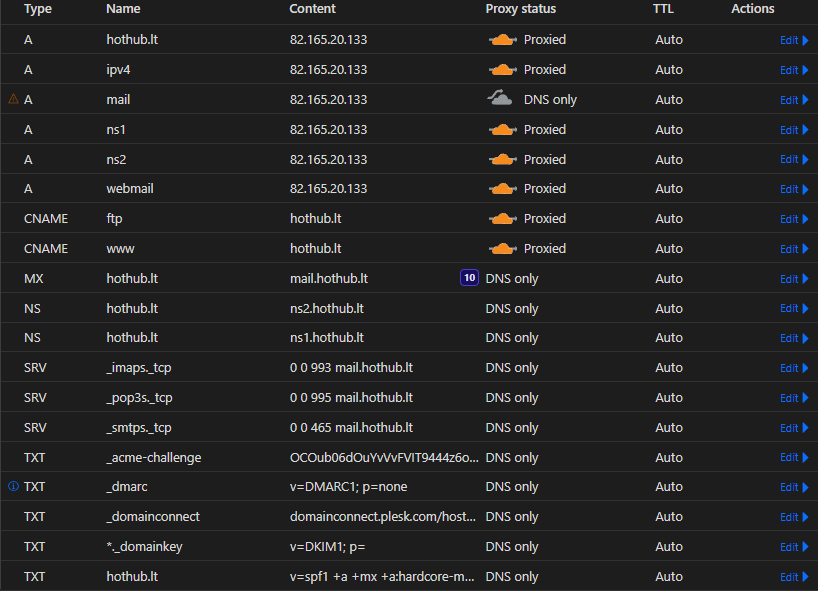Click the ns2.hothub.lt NS content
Image resolution: width=818 pixels, height=591 pixels.
point(327,308)
